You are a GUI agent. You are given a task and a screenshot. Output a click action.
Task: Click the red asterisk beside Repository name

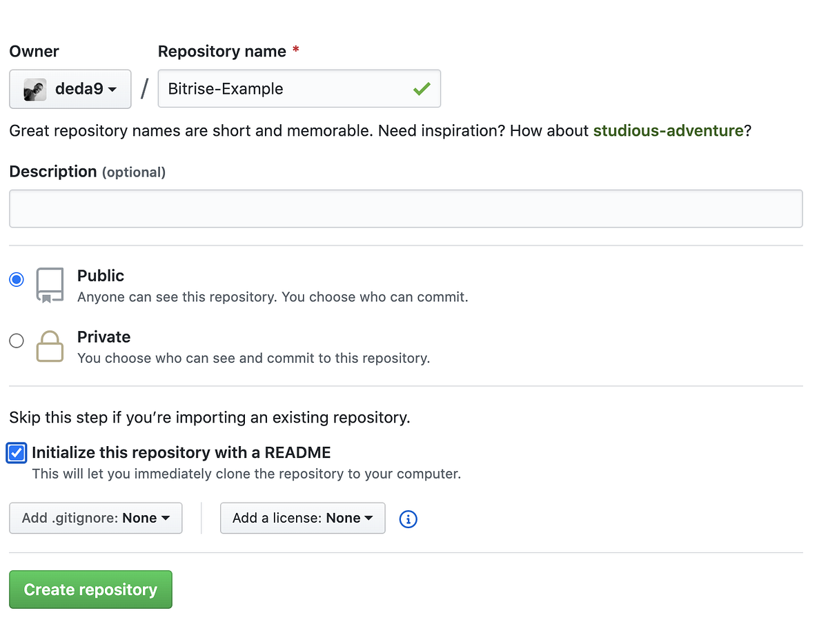click(295, 50)
